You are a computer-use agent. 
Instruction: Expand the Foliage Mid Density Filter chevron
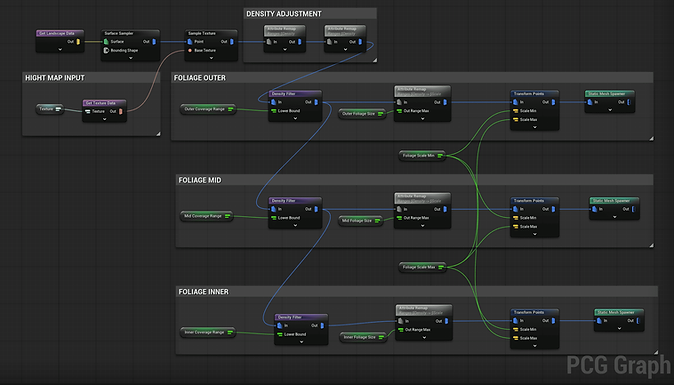pyautogui.click(x=295, y=226)
